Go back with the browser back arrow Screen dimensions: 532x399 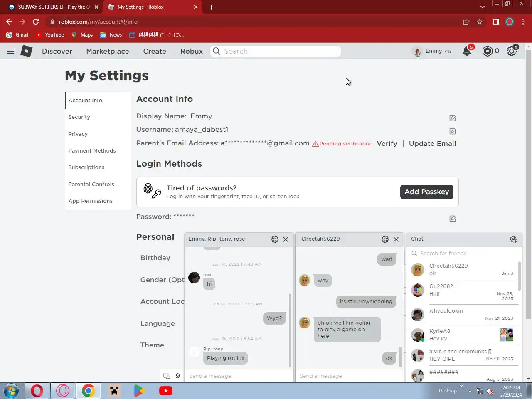coord(9,22)
